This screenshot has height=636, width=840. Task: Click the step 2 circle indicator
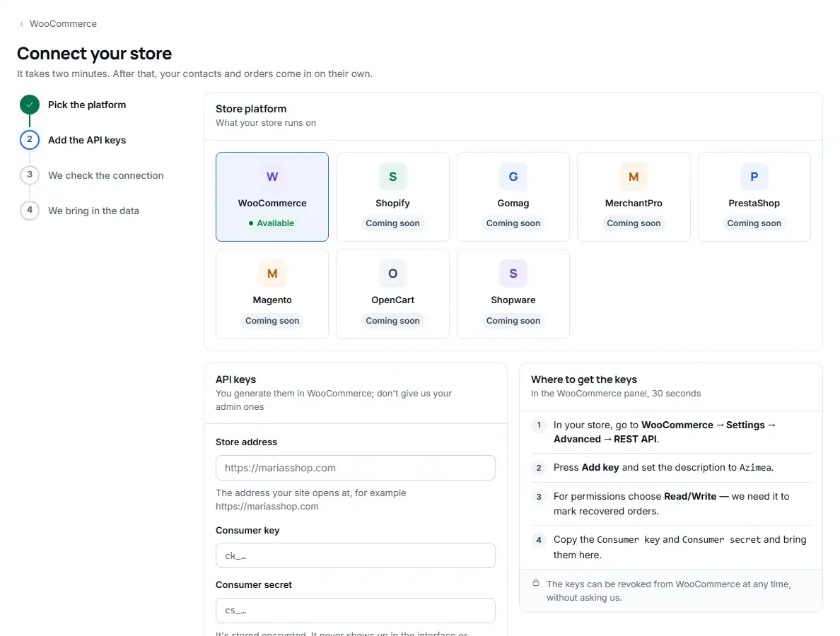click(30, 140)
